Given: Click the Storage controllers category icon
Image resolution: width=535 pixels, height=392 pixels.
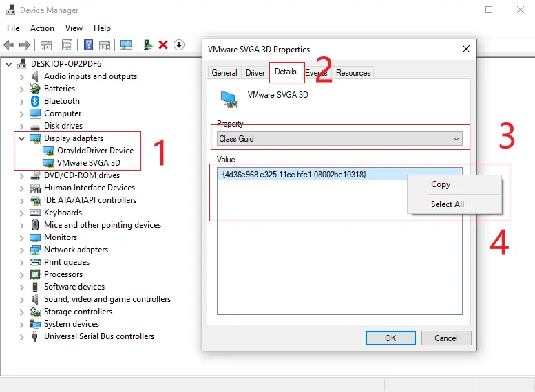Looking at the screenshot, I should (x=35, y=312).
